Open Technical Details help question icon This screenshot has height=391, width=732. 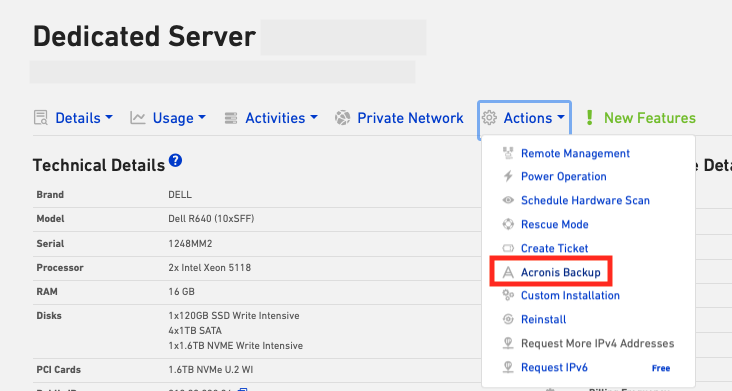pyautogui.click(x=176, y=161)
